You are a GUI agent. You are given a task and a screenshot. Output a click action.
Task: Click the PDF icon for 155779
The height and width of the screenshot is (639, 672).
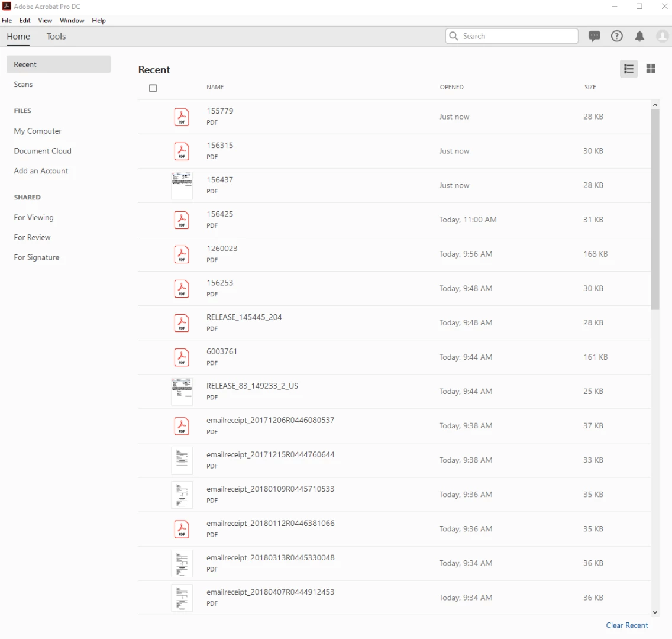182,117
